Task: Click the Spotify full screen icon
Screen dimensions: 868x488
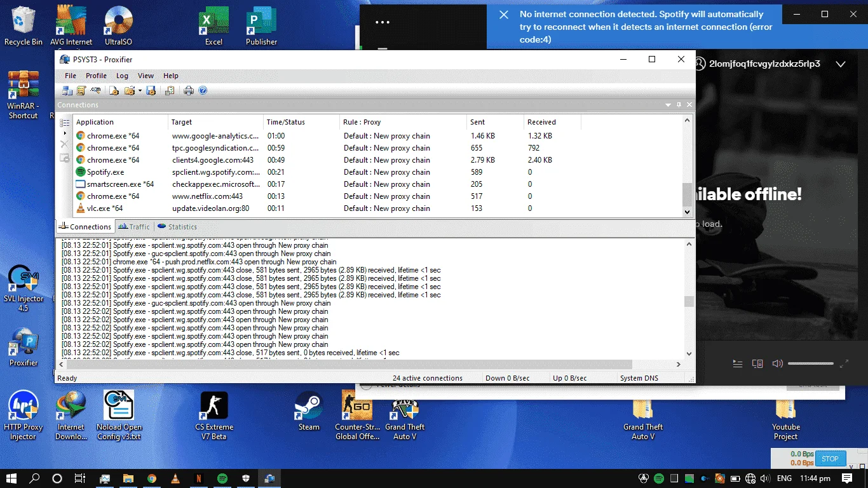Action: [844, 364]
